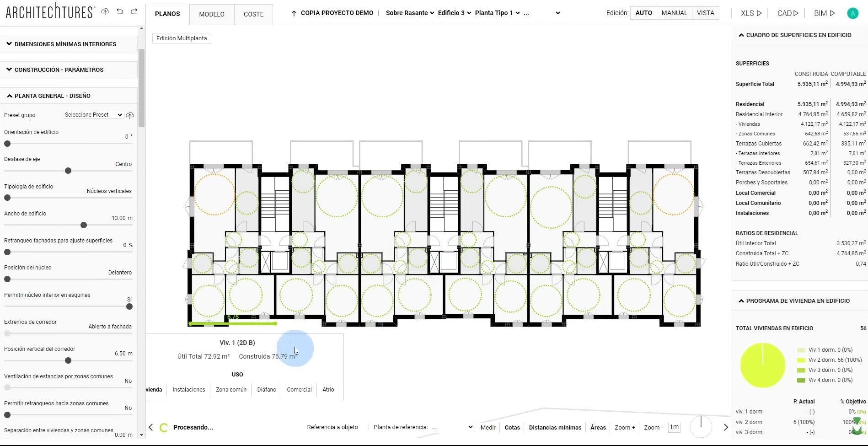Click the cloud upload icon near logo

click(105, 12)
